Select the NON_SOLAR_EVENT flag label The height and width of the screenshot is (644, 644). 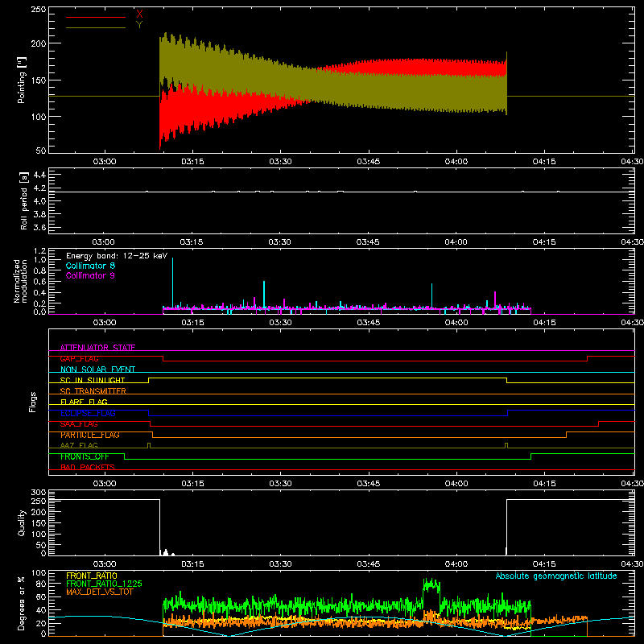coord(97,369)
